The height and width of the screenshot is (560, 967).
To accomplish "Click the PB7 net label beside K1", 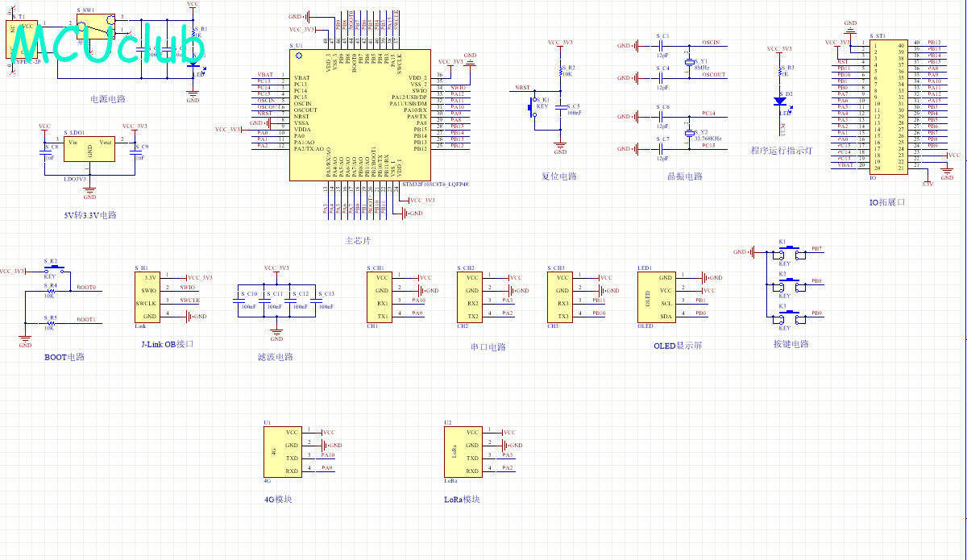I will (x=817, y=249).
